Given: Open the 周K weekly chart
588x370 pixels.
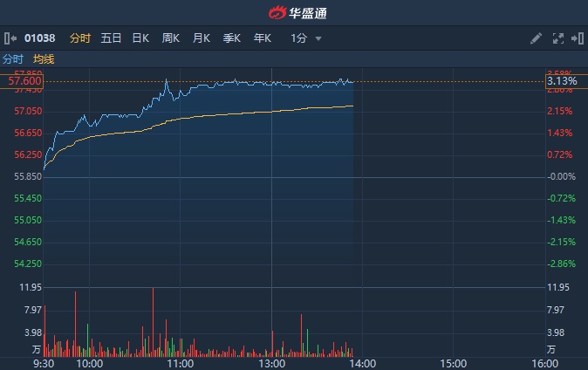Looking at the screenshot, I should pyautogui.click(x=171, y=38).
